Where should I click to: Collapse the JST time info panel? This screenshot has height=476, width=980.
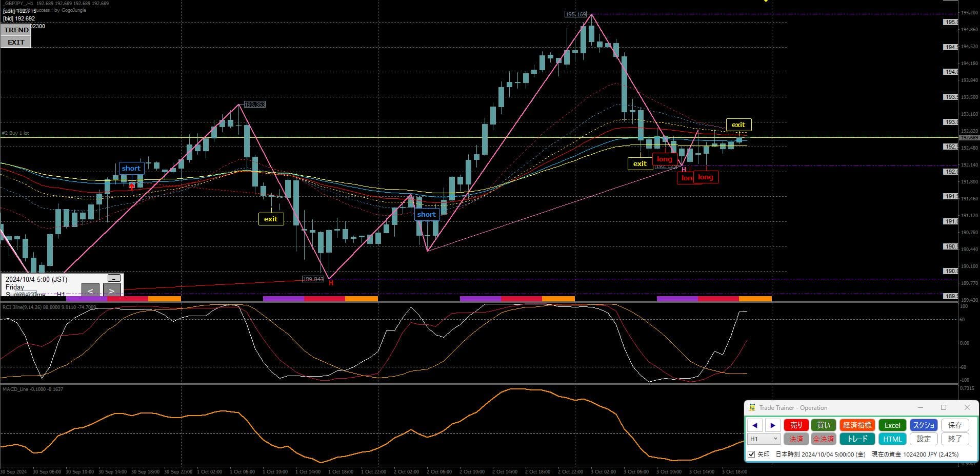click(114, 278)
